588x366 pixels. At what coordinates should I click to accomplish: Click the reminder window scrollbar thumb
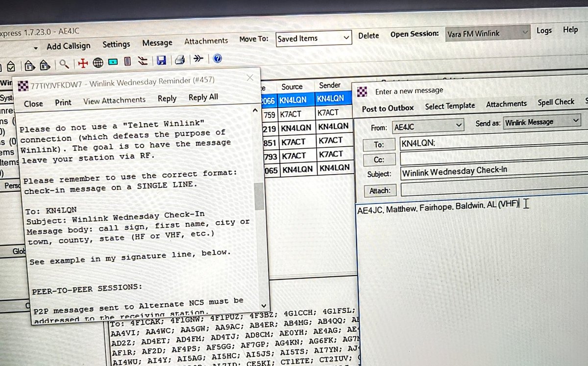(x=259, y=196)
